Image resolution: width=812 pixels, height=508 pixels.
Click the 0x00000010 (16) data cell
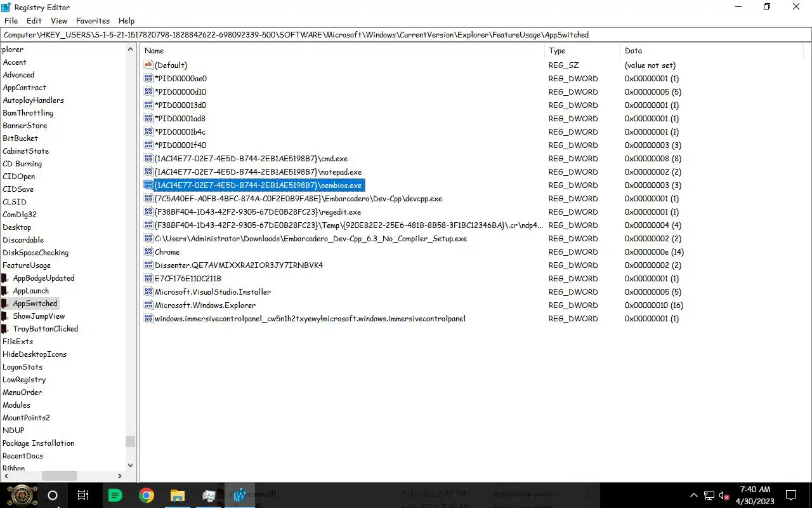[654, 305]
